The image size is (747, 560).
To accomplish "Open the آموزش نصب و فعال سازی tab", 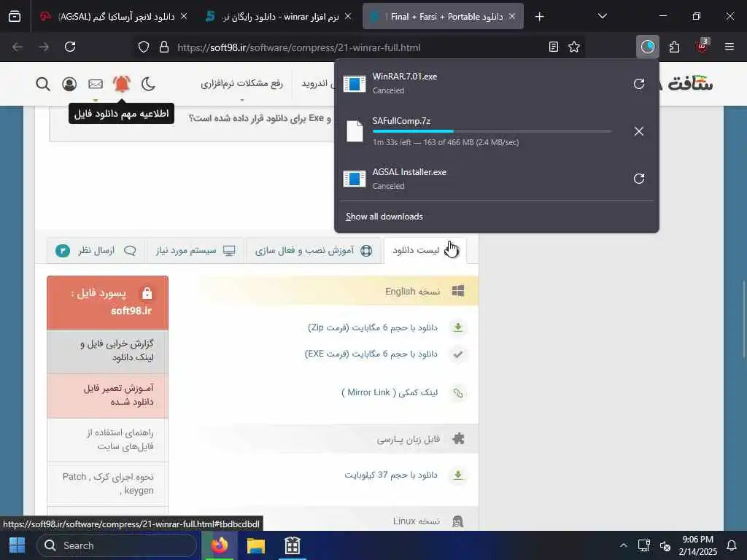I will 313,251.
